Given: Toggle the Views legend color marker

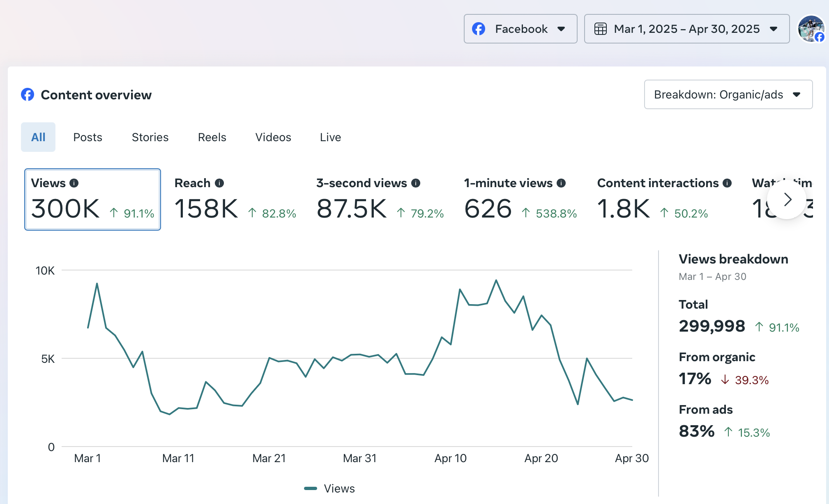Looking at the screenshot, I should pos(311,488).
